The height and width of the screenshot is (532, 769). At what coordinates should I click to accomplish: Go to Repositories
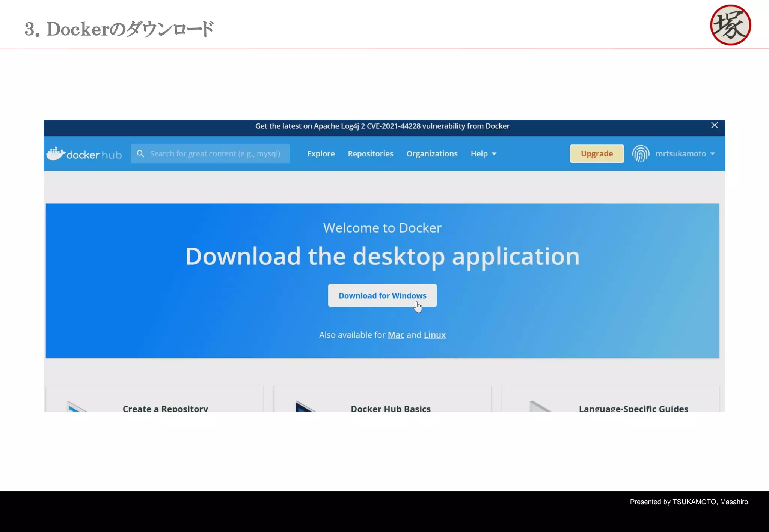click(370, 154)
